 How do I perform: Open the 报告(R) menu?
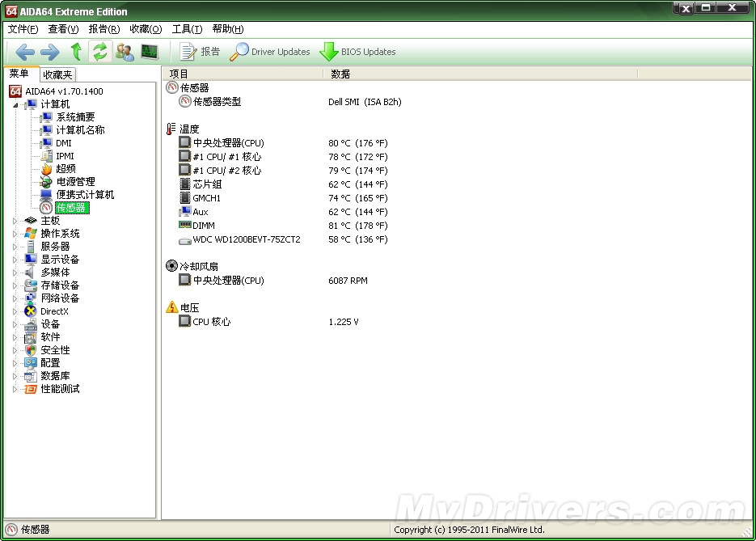pyautogui.click(x=104, y=29)
